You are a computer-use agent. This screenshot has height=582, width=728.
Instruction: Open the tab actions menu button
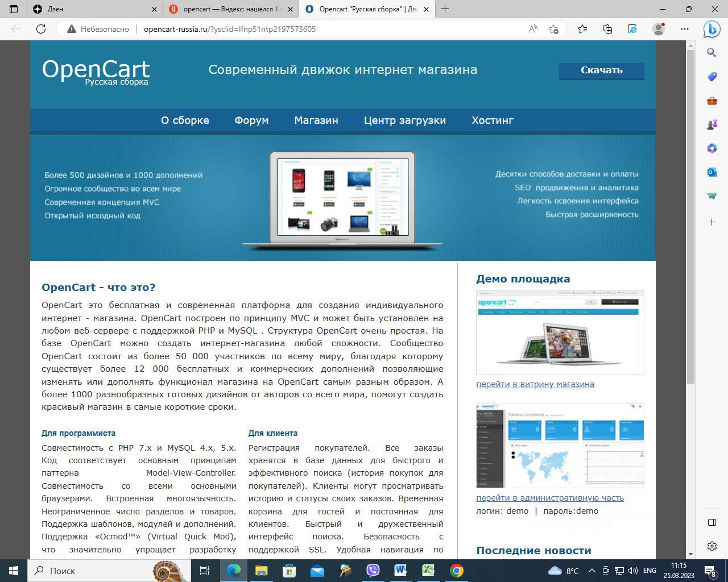point(14,9)
